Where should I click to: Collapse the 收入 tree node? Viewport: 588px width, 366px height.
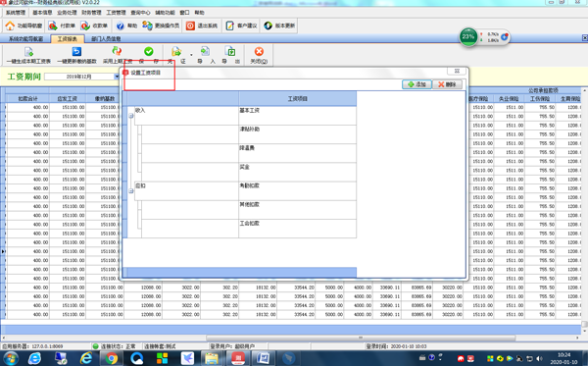tap(131, 116)
